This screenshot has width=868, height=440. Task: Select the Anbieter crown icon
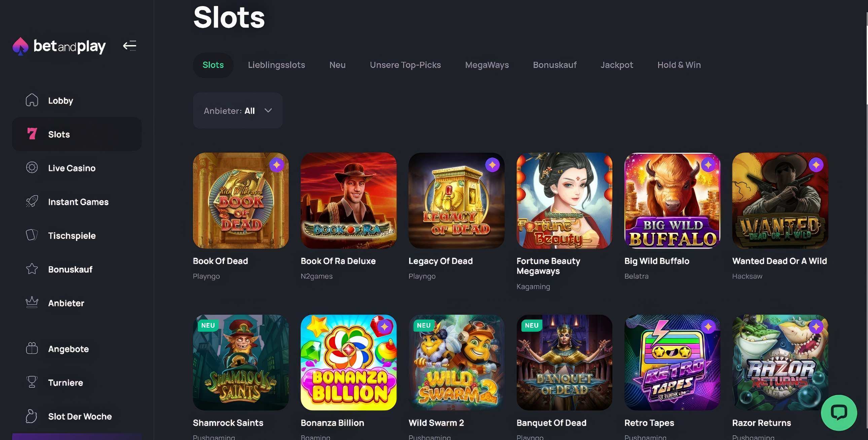tap(32, 302)
